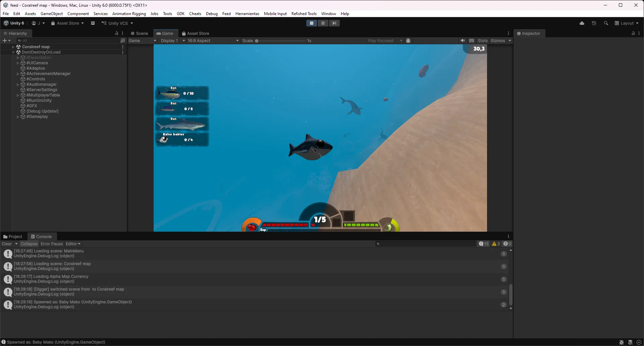Open the Undo History icon
Screen dimensions: 644x346
(x=594, y=23)
